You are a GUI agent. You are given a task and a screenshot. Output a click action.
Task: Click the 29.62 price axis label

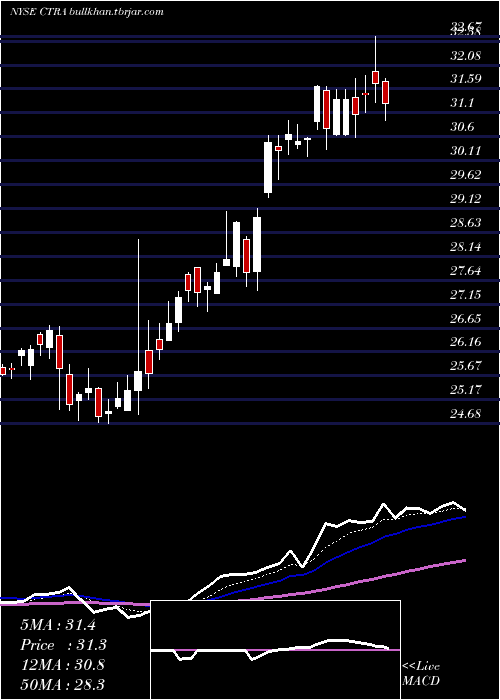[466, 175]
